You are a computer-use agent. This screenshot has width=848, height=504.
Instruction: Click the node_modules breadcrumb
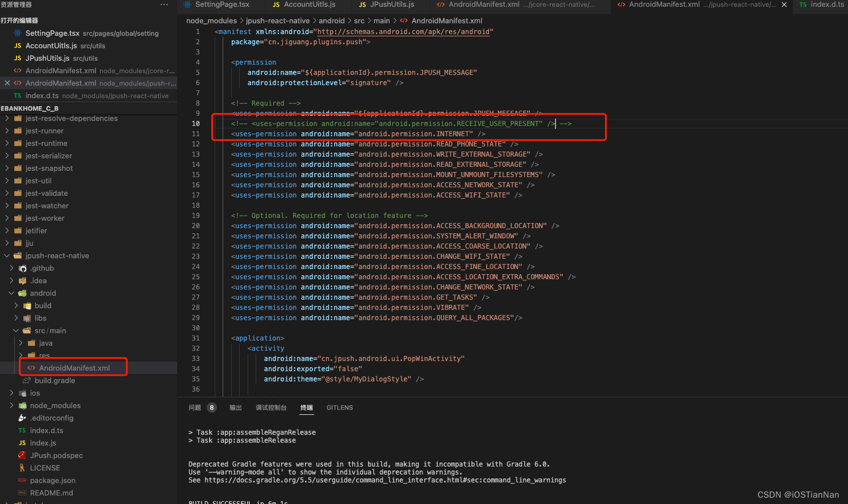pyautogui.click(x=211, y=21)
